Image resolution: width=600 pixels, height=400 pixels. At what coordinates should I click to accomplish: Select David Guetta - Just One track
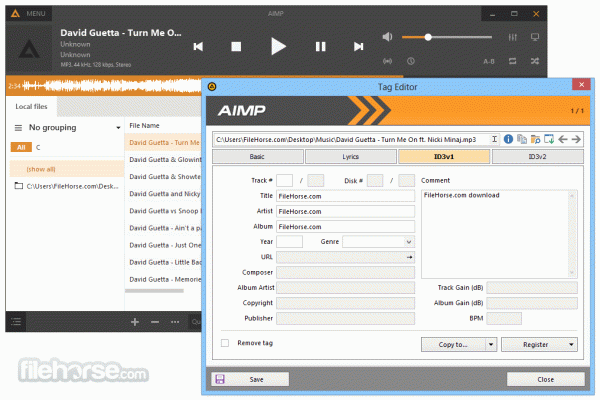pyautogui.click(x=163, y=245)
